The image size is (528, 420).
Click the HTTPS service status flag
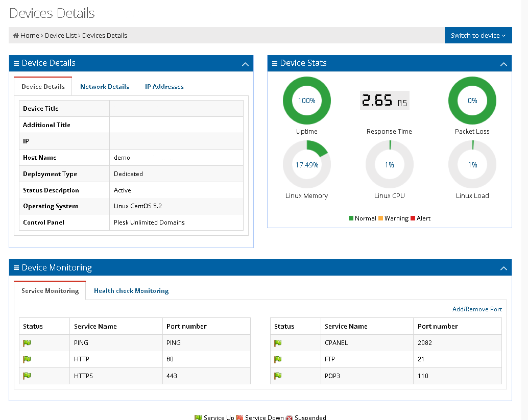tap(27, 376)
